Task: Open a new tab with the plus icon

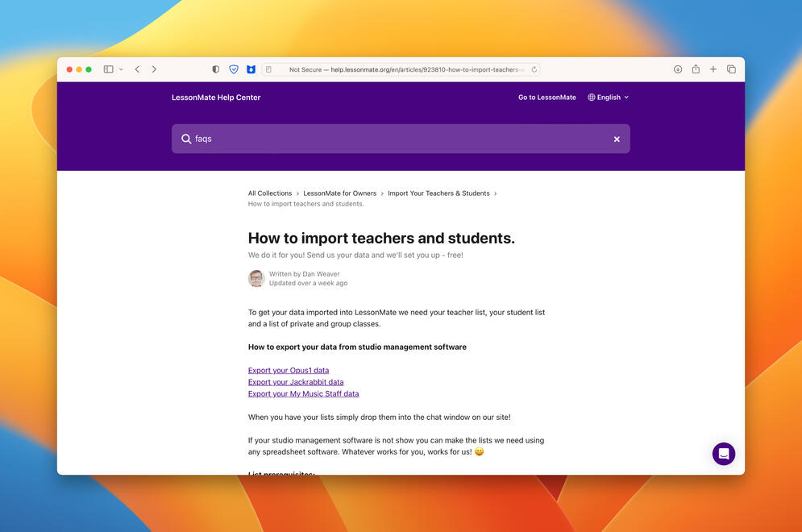Action: coord(713,69)
